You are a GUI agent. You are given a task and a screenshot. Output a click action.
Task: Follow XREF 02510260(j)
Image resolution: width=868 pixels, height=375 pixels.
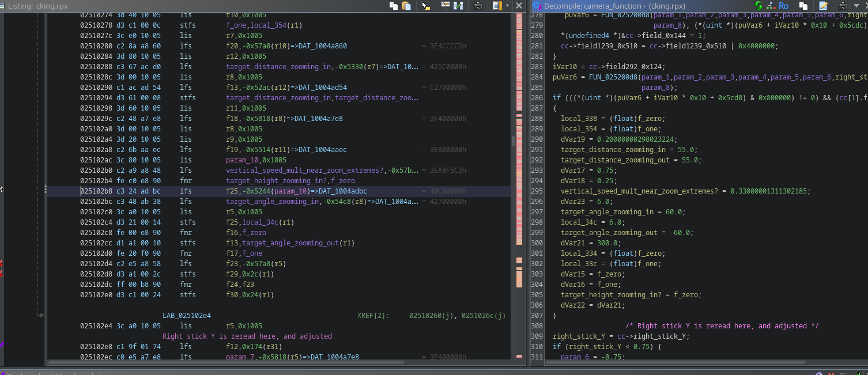(432, 316)
